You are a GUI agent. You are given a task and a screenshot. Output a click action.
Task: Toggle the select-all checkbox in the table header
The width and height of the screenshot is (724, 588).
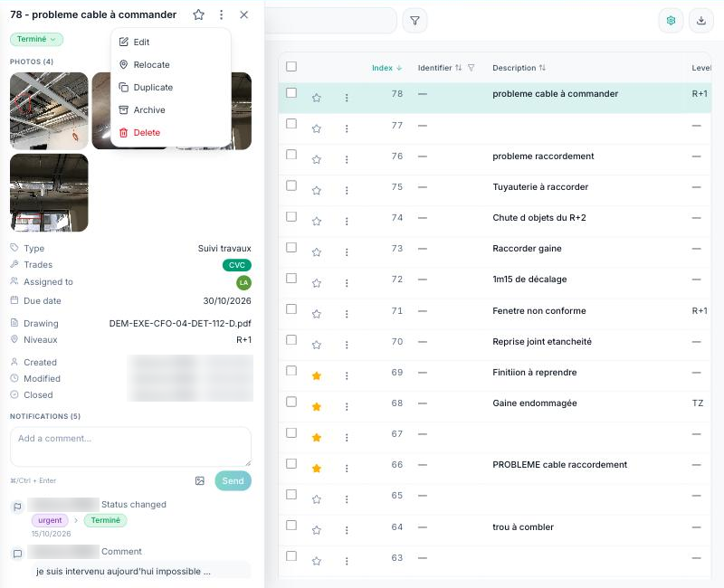(291, 66)
